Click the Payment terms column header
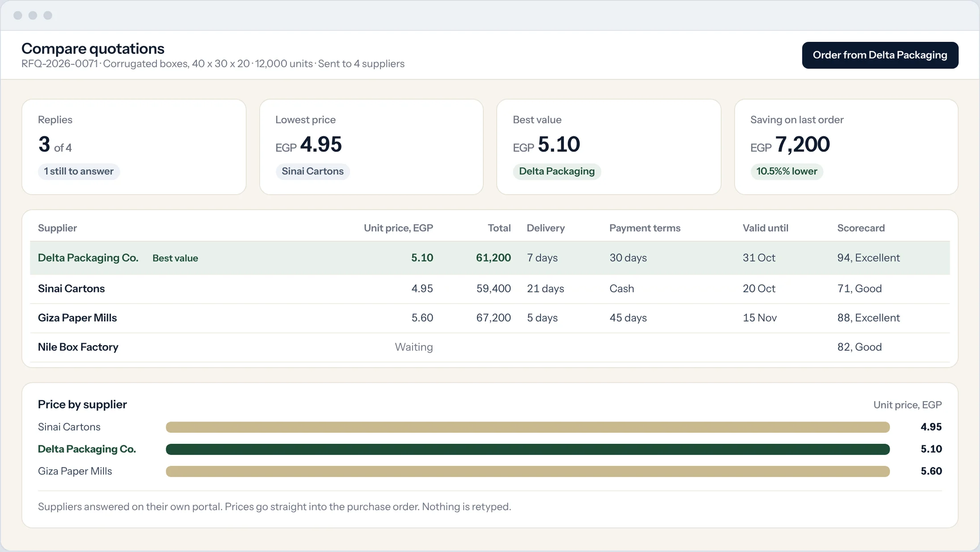The image size is (980, 552). 645,228
